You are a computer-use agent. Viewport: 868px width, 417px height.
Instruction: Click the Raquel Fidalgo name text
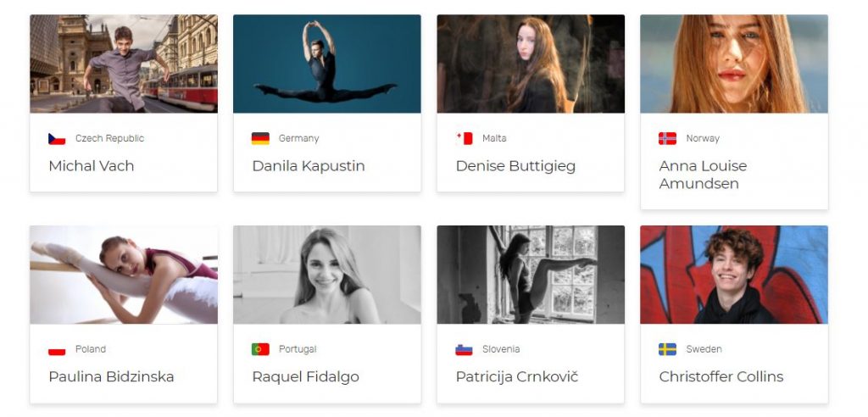coord(305,377)
